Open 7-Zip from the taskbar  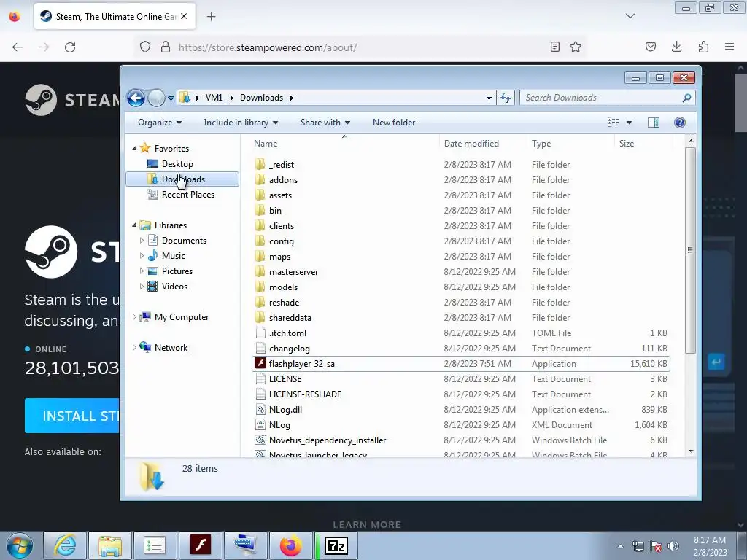[x=336, y=545]
